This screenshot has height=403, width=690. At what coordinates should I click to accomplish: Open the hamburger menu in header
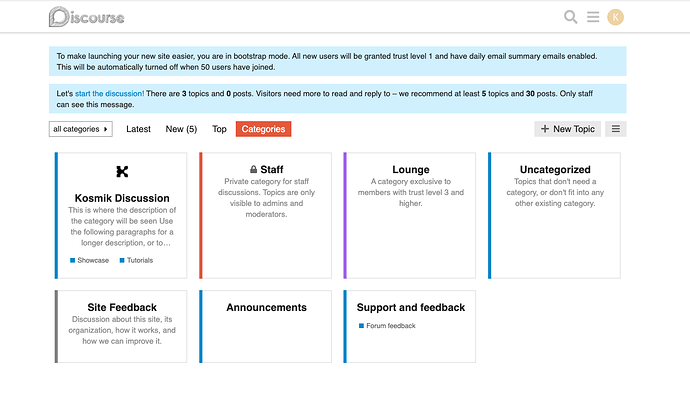pyautogui.click(x=593, y=17)
